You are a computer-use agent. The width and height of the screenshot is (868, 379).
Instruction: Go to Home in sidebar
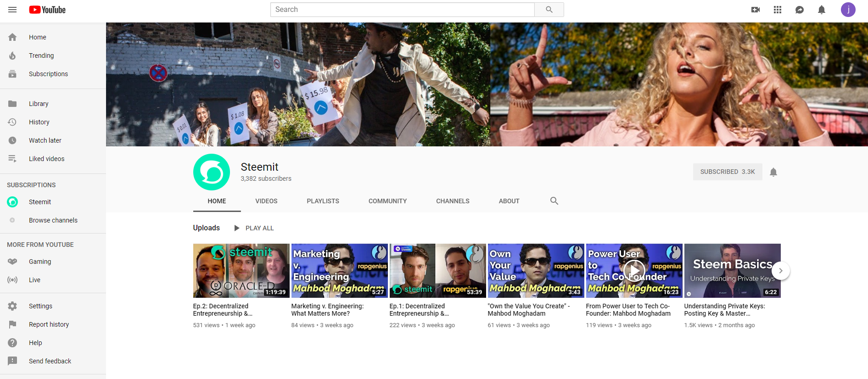click(x=53, y=37)
